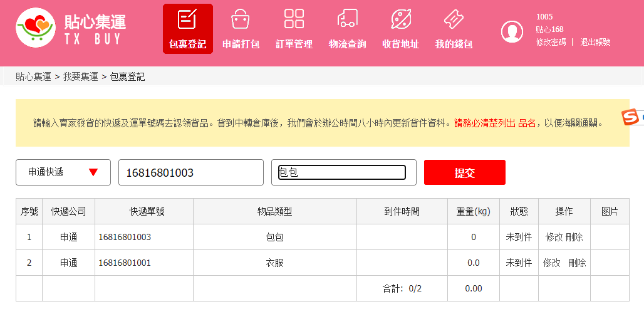
Task: Open the 物流查詢 truck icon
Action: [347, 19]
